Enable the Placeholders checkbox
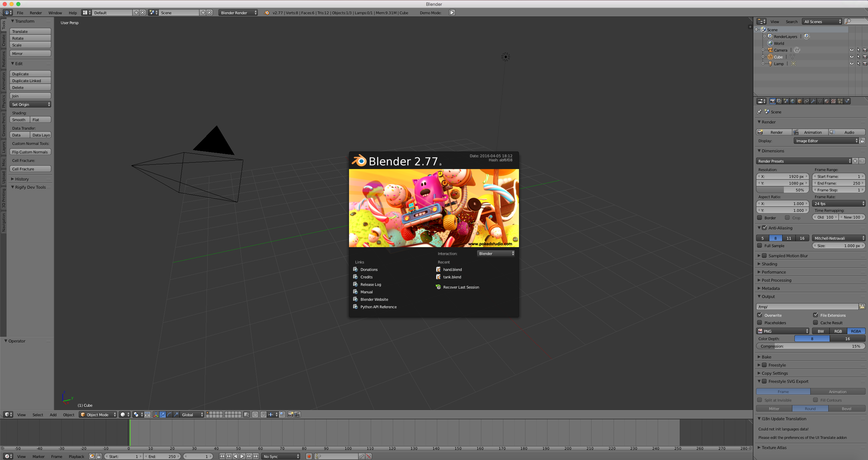Screen dimensions: 868x460 (759, 323)
